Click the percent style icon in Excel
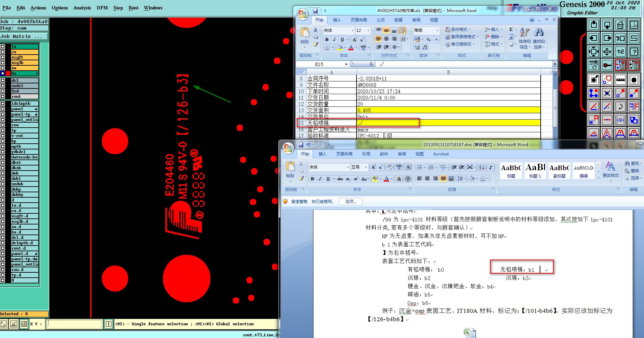 click(x=428, y=40)
